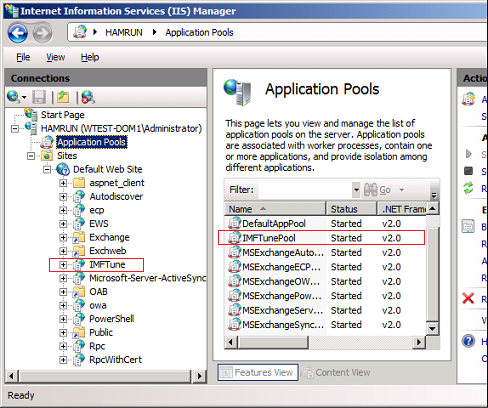This screenshot has height=408, width=488.
Task: Expand the RpcWithCert tree node
Action: 63,360
